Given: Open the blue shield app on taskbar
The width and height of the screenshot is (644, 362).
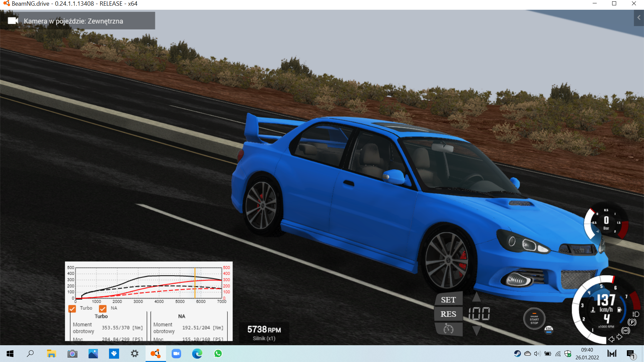Looking at the screenshot, I should (114, 354).
